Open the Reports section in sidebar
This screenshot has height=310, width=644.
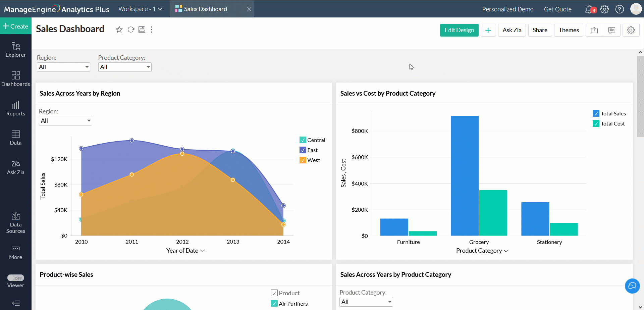(x=16, y=109)
